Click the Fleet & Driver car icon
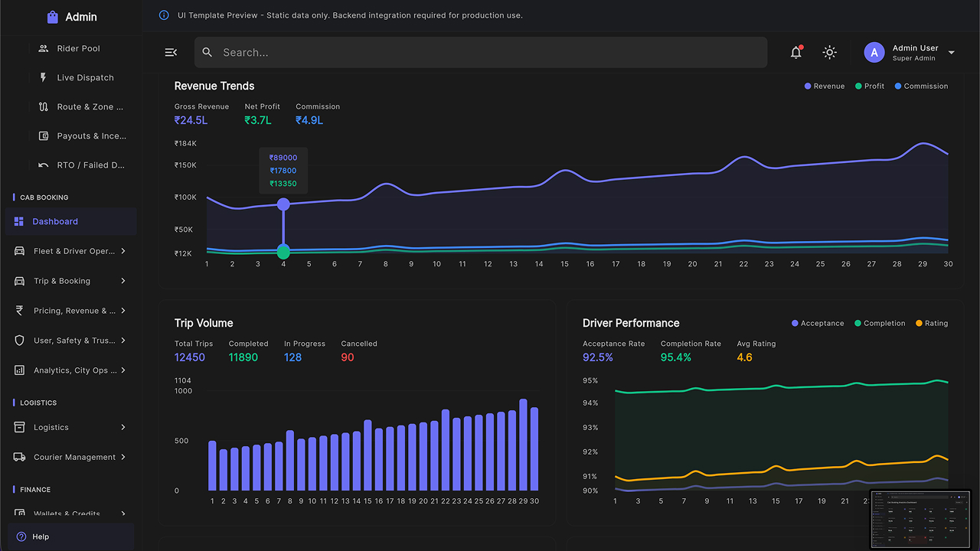The width and height of the screenshot is (980, 551). point(19,251)
